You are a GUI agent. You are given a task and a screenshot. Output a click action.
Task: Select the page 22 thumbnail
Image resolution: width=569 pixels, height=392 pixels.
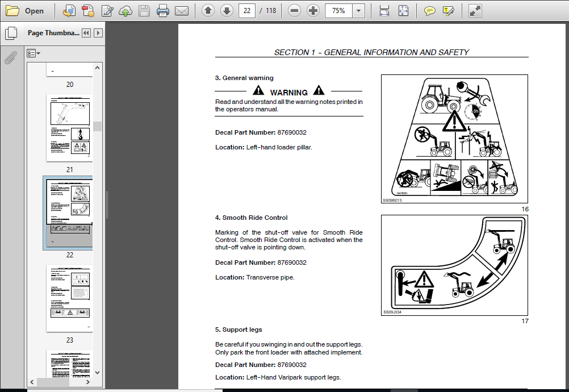(x=70, y=213)
